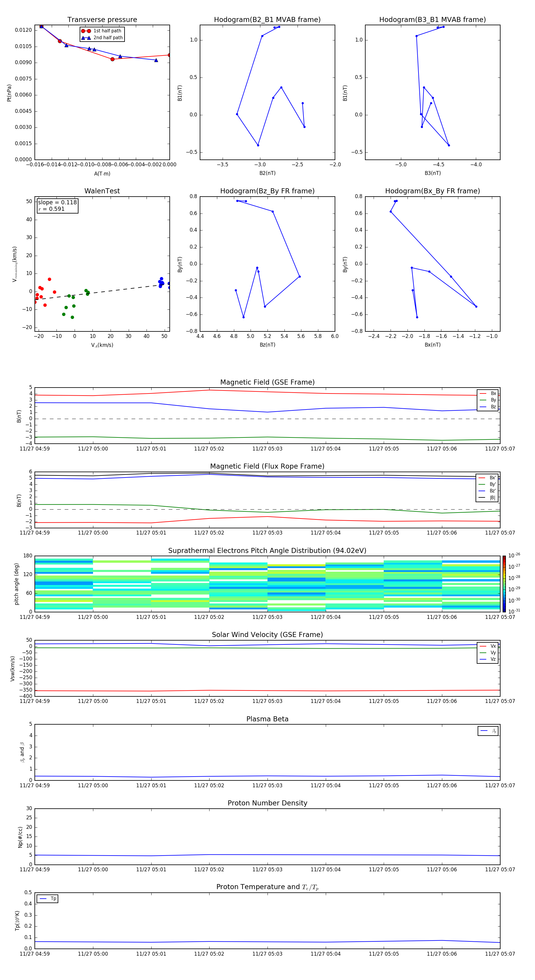535x980 pixels.
Task: Click the '11/27 04:59' tick under Proton Temperature panel
Action: (x=35, y=954)
